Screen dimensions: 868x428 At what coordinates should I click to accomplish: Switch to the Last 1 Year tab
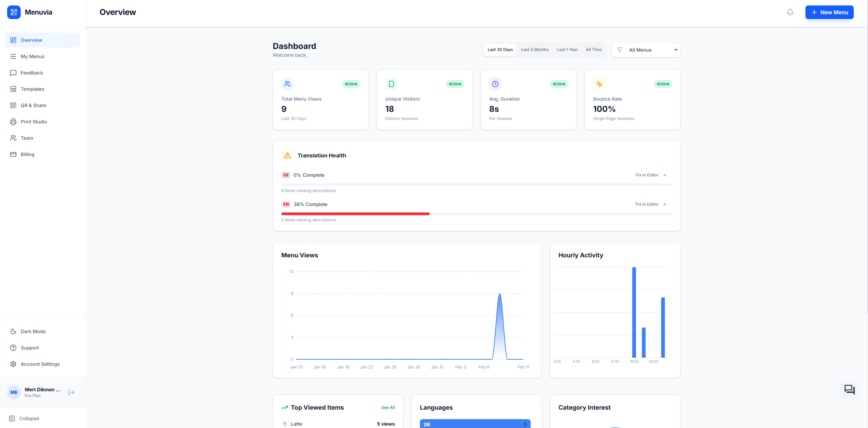(567, 49)
